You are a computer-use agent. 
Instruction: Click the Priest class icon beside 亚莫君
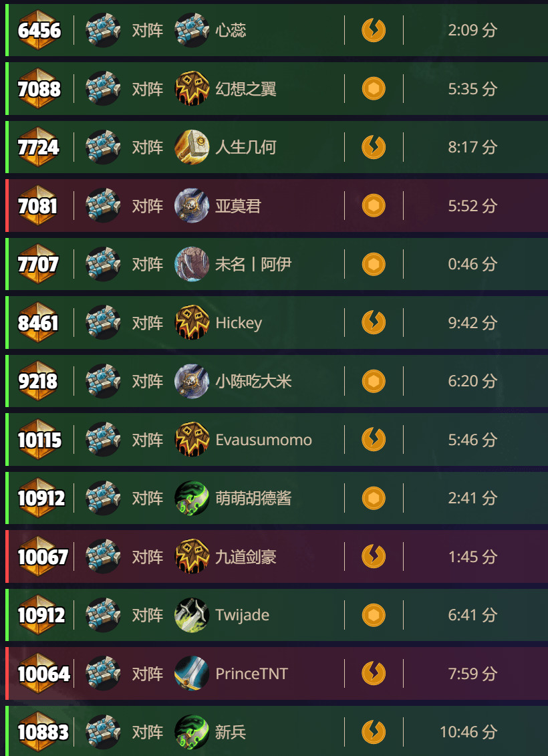(x=192, y=206)
